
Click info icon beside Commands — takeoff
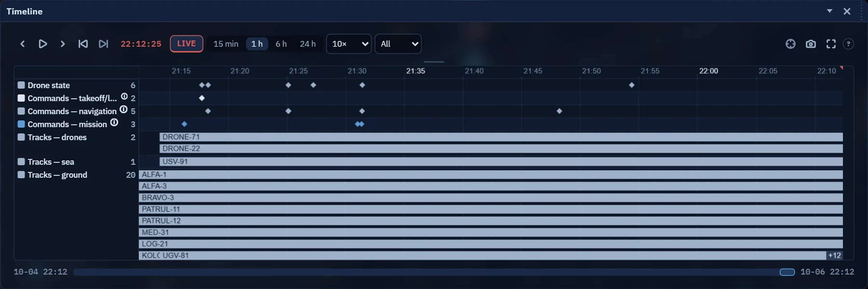point(124,96)
